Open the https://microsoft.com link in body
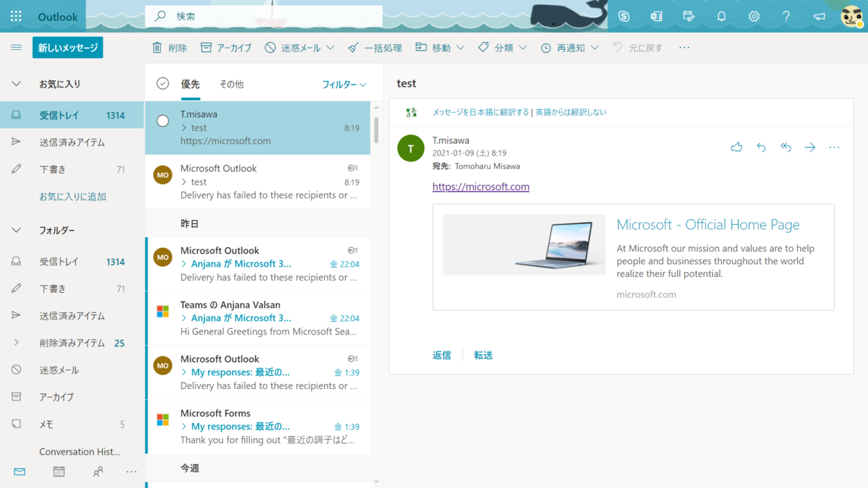 click(481, 187)
